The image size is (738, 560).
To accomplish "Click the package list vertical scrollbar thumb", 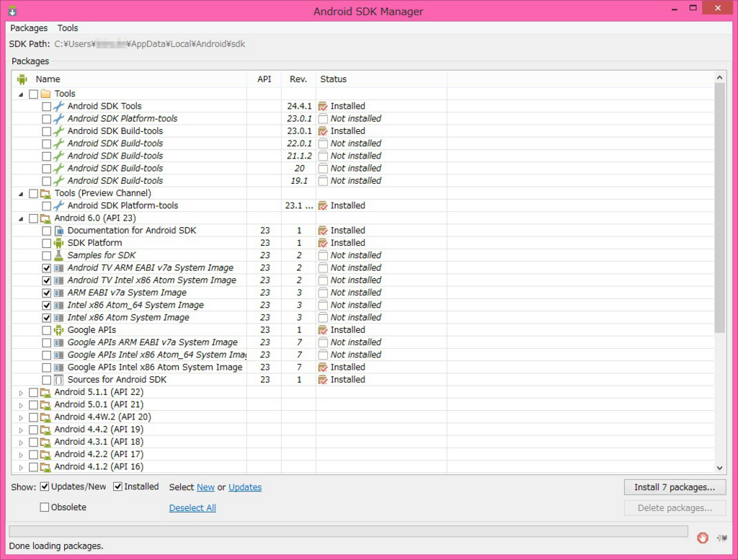I will coord(719,207).
